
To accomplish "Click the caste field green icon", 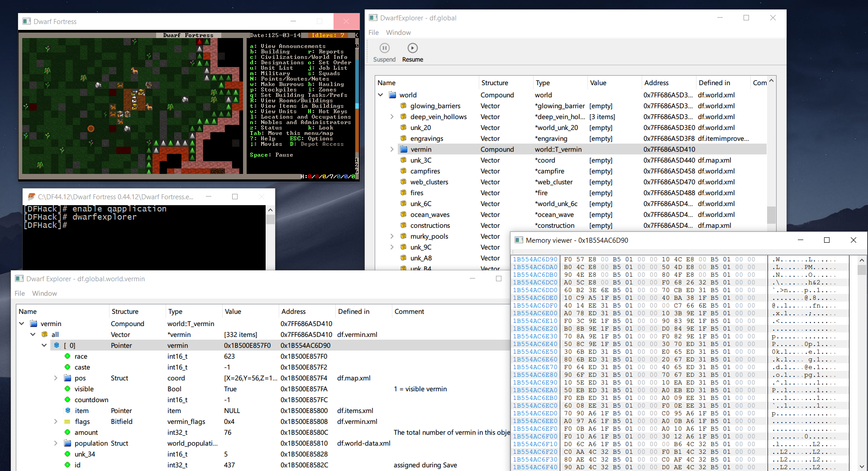I will coord(67,367).
